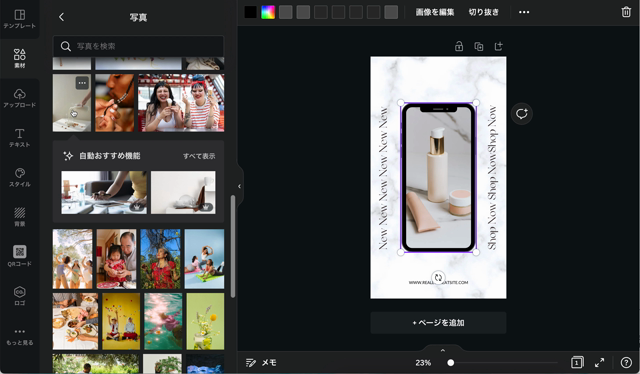Image resolution: width=640 pixels, height=374 pixels.
Task: Click top-left resize handle of phone frame
Action: coord(401,103)
